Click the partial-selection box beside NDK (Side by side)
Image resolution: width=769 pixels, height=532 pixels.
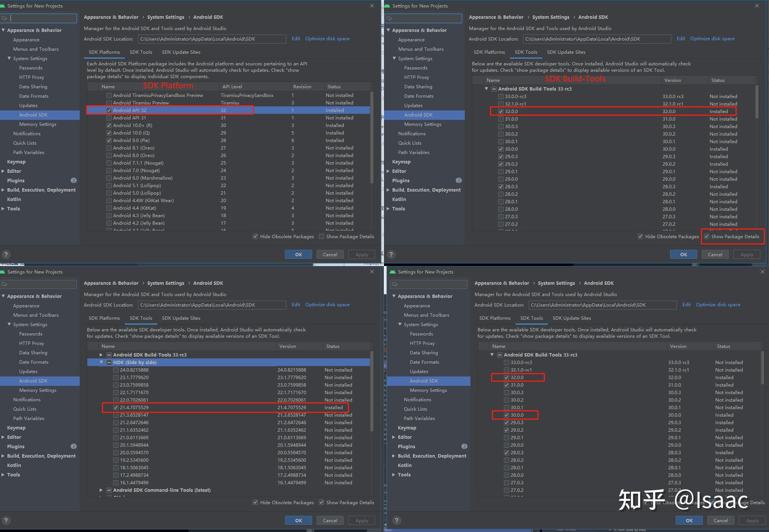tap(109, 363)
